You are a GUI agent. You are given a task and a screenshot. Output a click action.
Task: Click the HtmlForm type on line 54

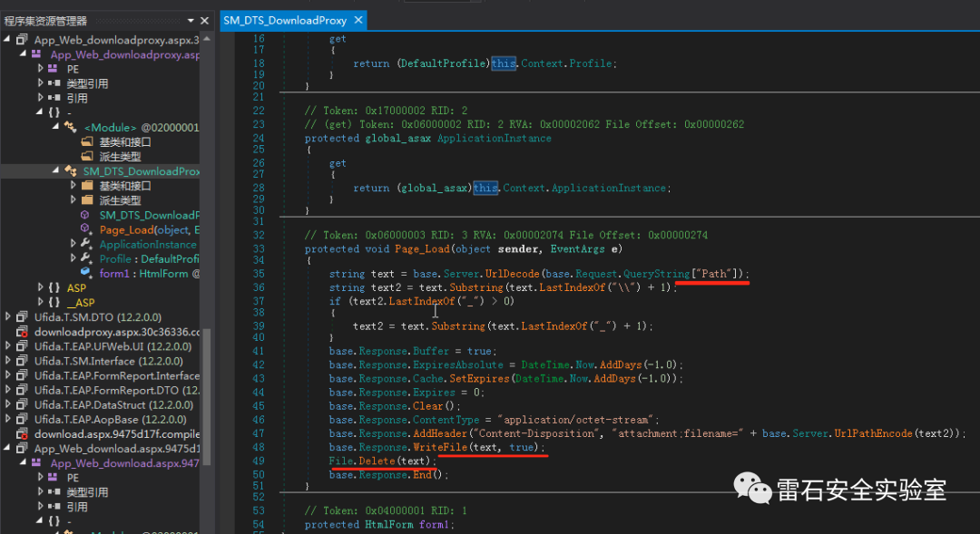point(388,525)
